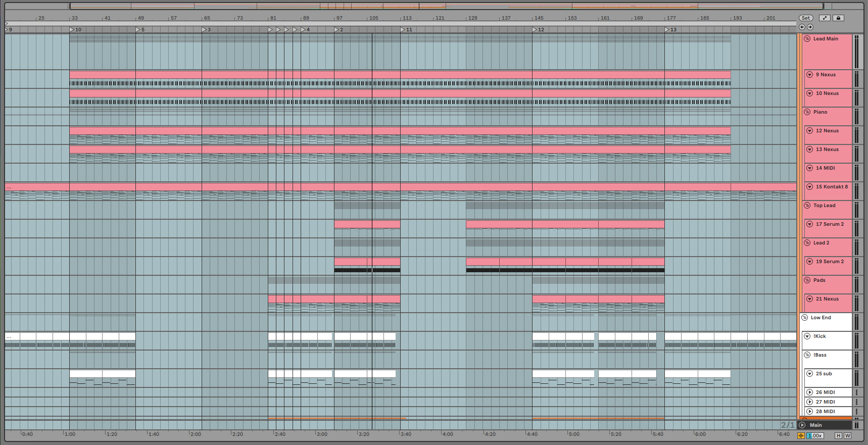The image size is (868, 445).
Task: Select the 21 Nexus track name
Action: [x=827, y=299]
